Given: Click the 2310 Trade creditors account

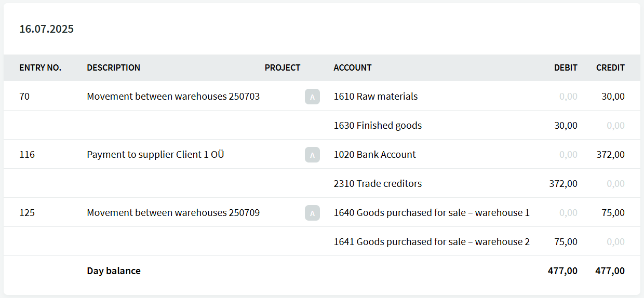Looking at the screenshot, I should click(378, 184).
